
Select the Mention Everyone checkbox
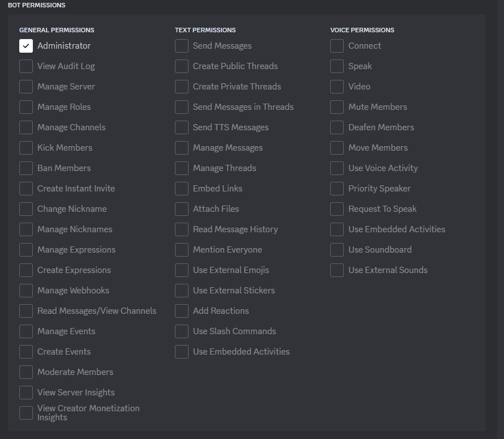tap(182, 250)
